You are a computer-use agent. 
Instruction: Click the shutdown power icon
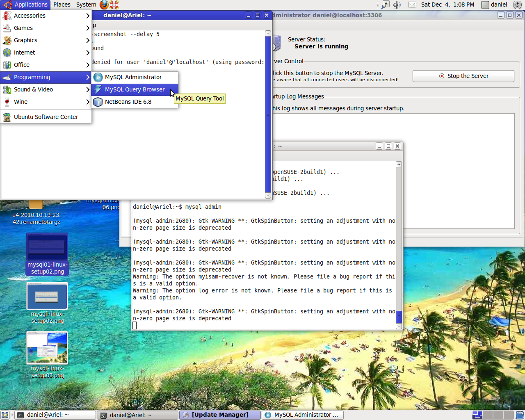(517, 5)
